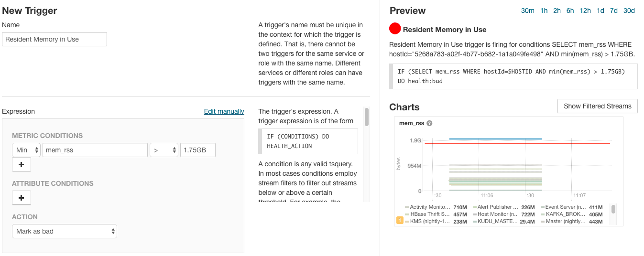The height and width of the screenshot is (256, 644).
Task: Click the Show Filtered Streams button
Action: click(x=597, y=106)
